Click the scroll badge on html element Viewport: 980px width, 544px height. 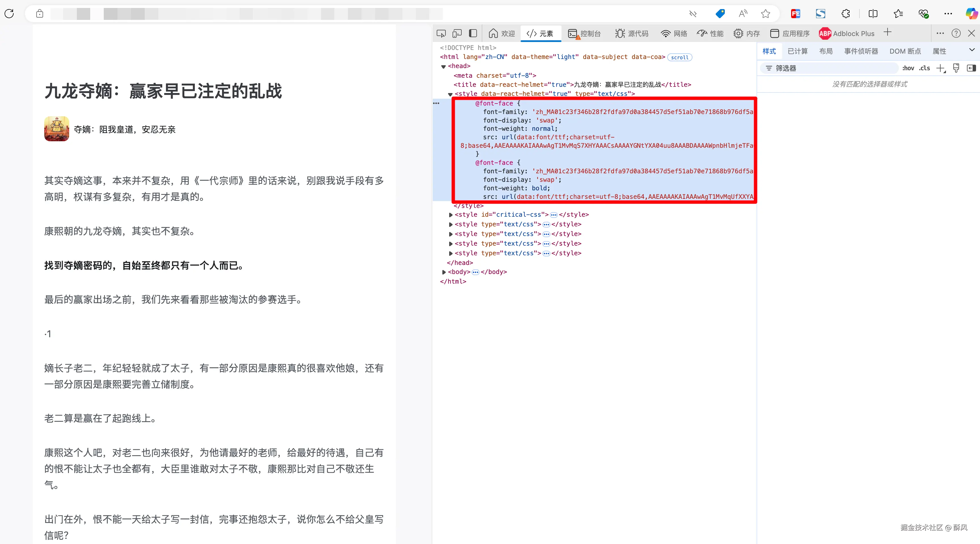(x=679, y=58)
